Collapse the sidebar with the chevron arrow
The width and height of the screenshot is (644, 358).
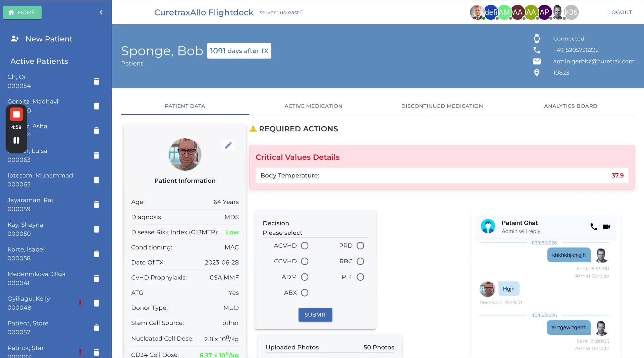101,12
